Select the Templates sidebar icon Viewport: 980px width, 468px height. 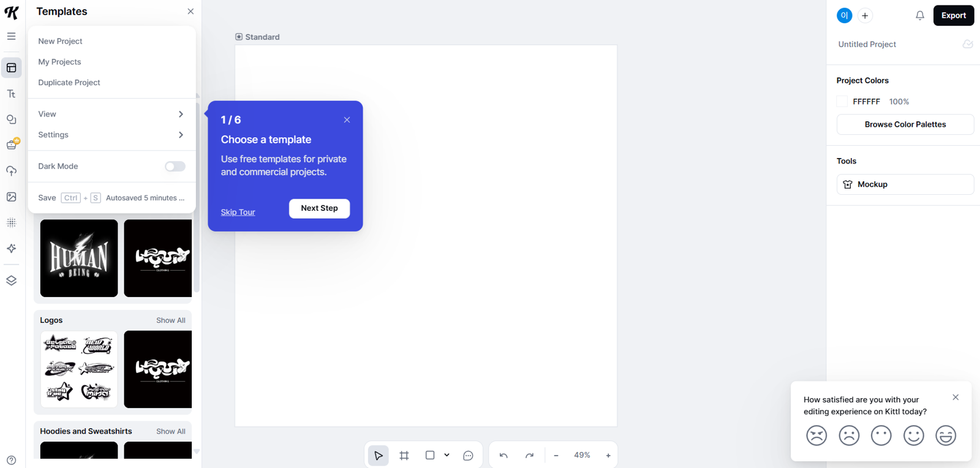click(x=12, y=68)
